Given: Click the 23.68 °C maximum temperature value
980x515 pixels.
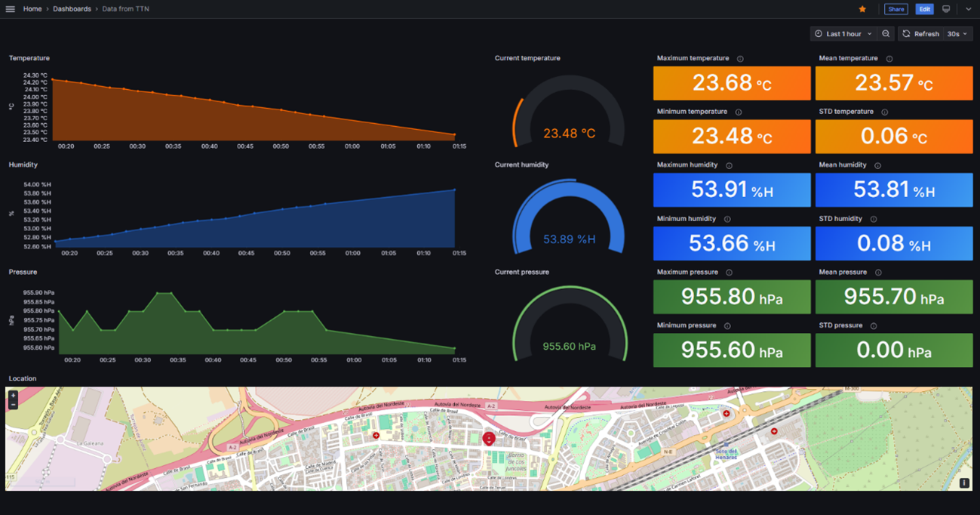Looking at the screenshot, I should click(732, 83).
